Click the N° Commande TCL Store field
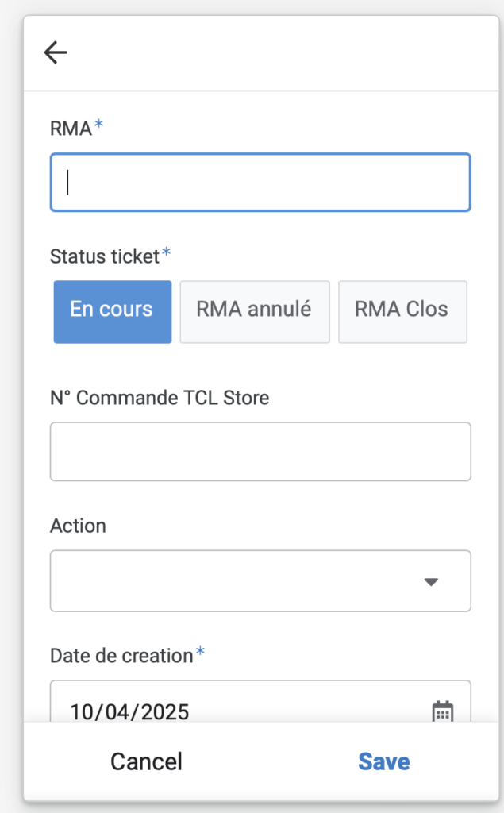 tap(260, 452)
